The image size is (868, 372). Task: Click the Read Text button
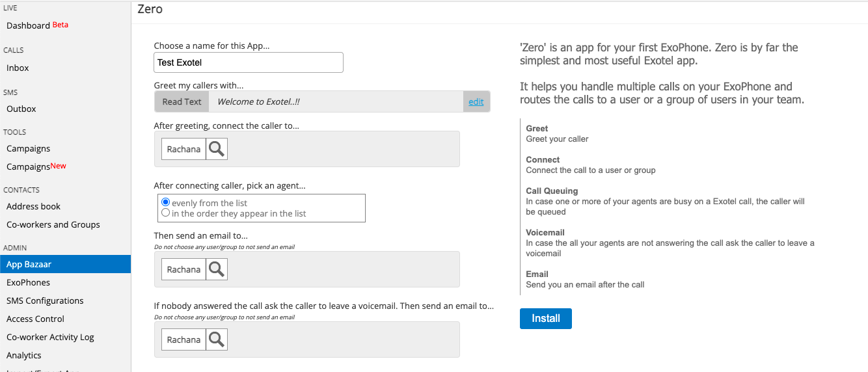[182, 101]
